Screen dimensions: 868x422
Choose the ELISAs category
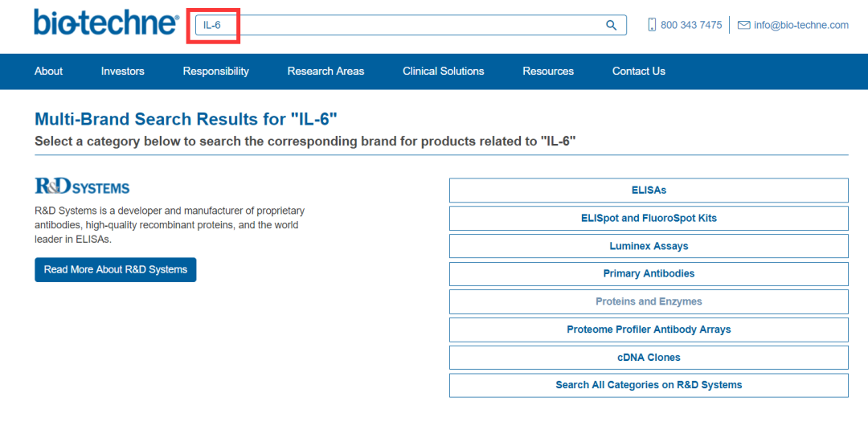click(x=649, y=191)
